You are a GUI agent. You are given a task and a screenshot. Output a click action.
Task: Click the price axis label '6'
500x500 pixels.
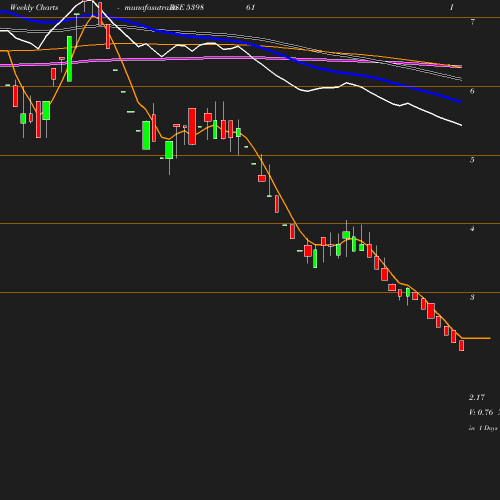tap(472, 91)
